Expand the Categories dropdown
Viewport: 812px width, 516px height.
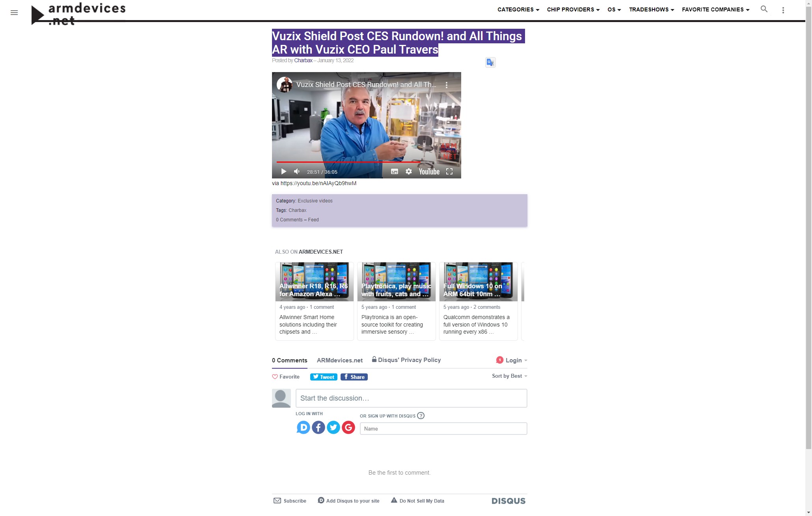point(518,9)
